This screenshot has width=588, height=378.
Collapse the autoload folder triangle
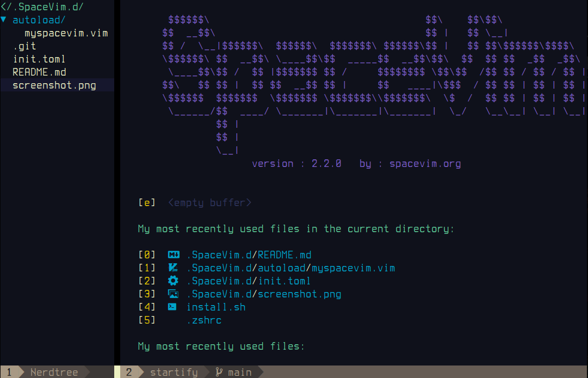[3, 20]
